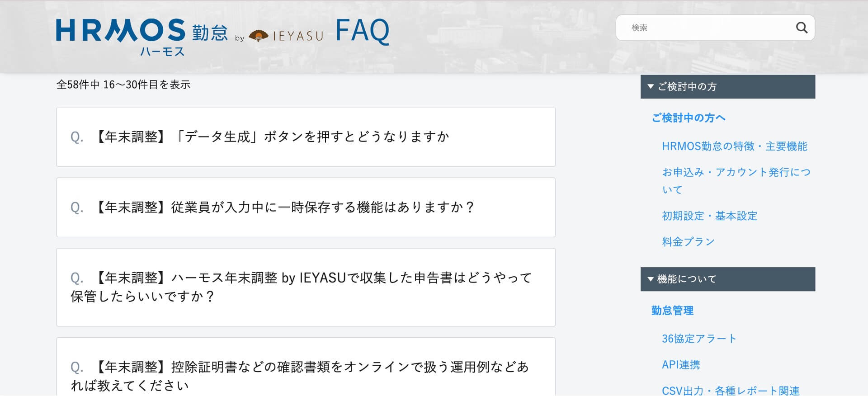Open the 料金プラン link

point(688,242)
